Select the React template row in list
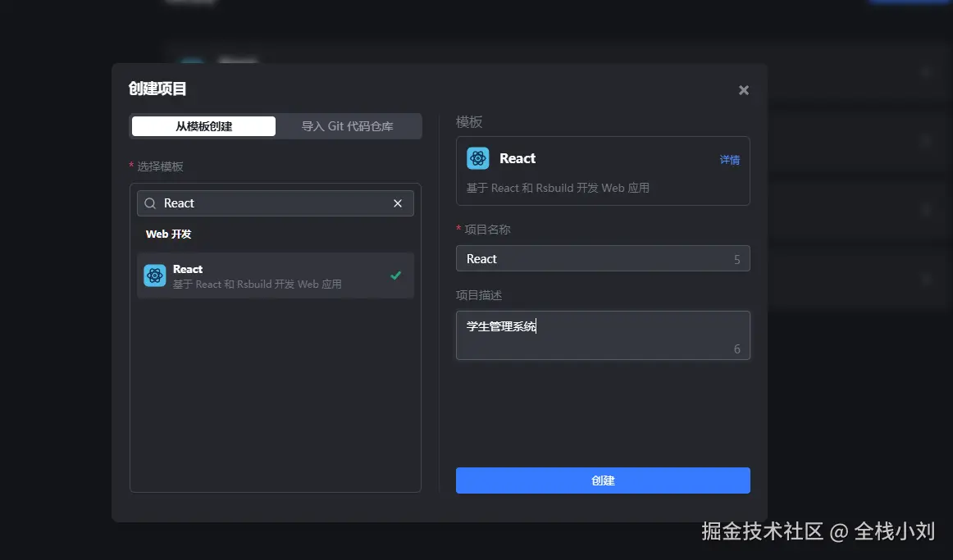This screenshot has height=560, width=953. click(276, 275)
